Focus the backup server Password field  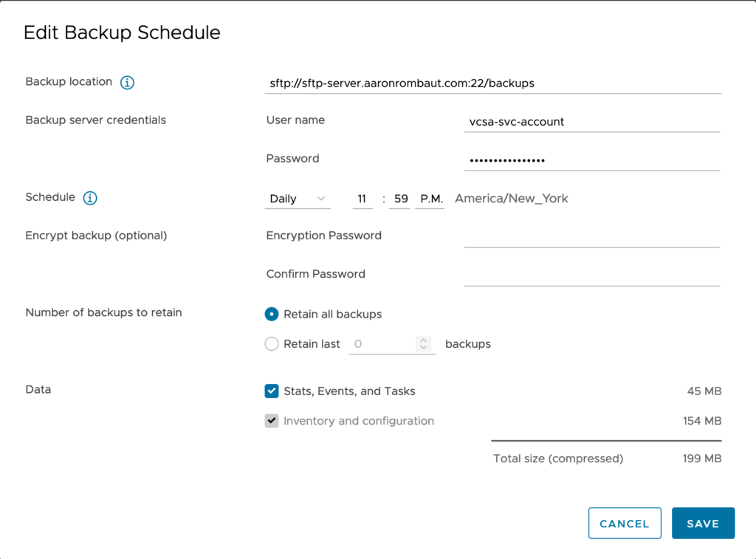[591, 160]
